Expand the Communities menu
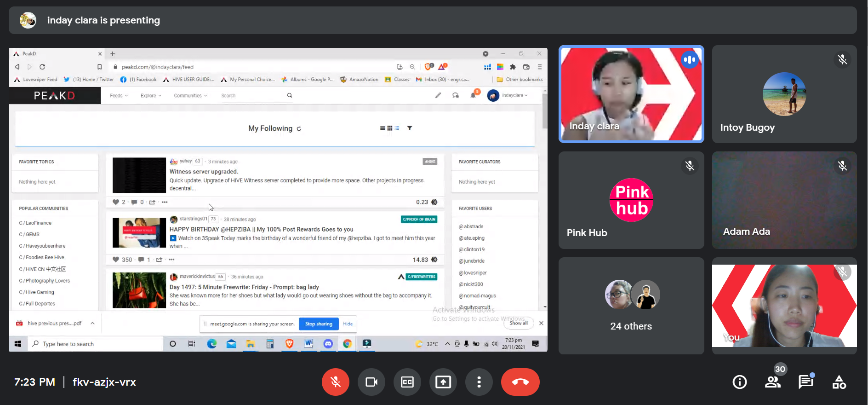Image resolution: width=868 pixels, height=405 pixels. 190,96
